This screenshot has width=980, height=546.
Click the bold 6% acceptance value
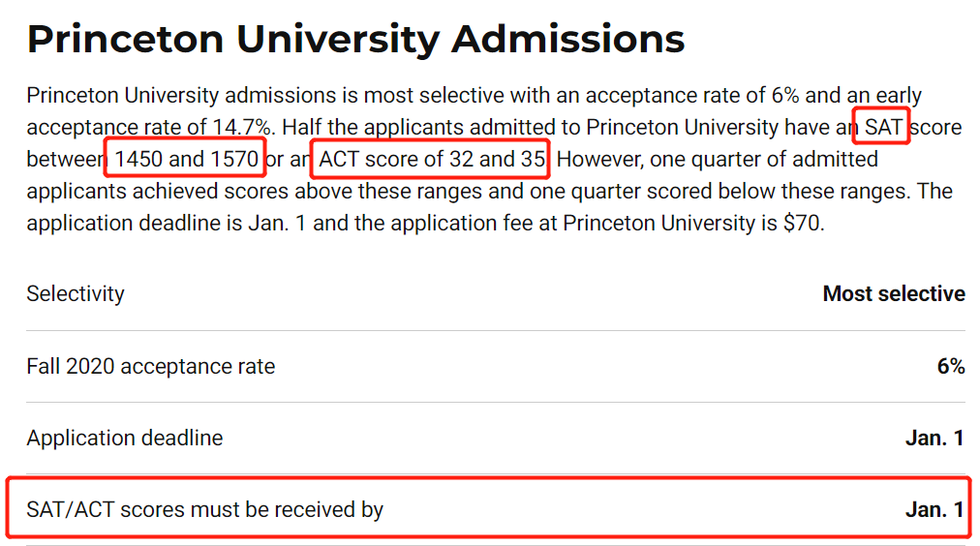(951, 366)
